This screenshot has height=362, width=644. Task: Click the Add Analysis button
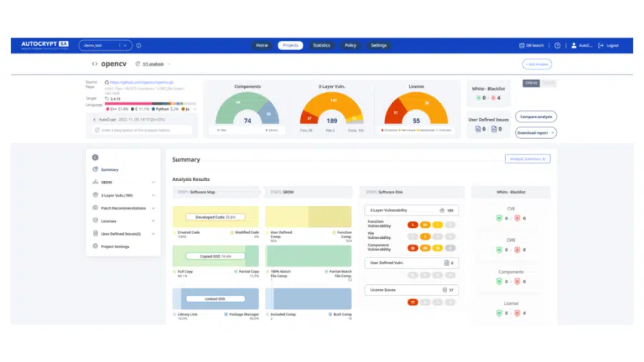(537, 64)
